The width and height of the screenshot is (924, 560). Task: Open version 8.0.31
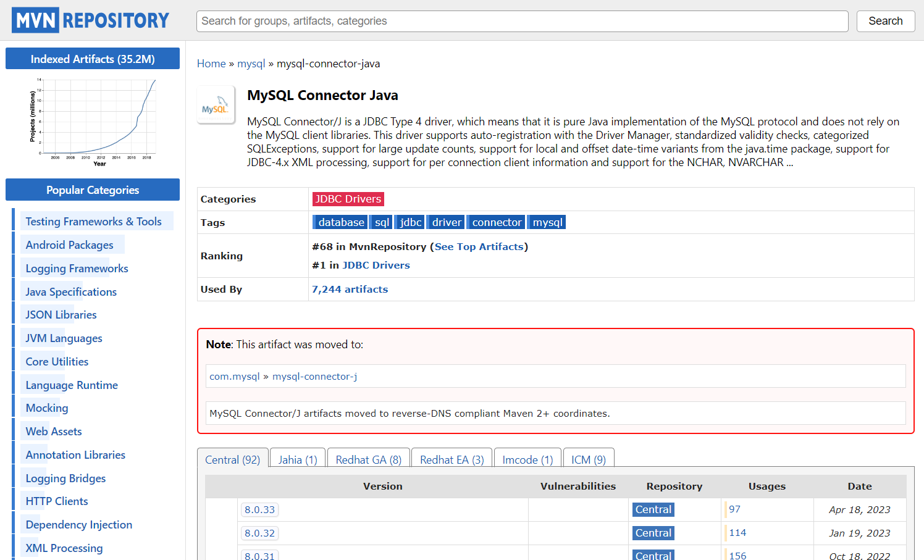pos(259,556)
